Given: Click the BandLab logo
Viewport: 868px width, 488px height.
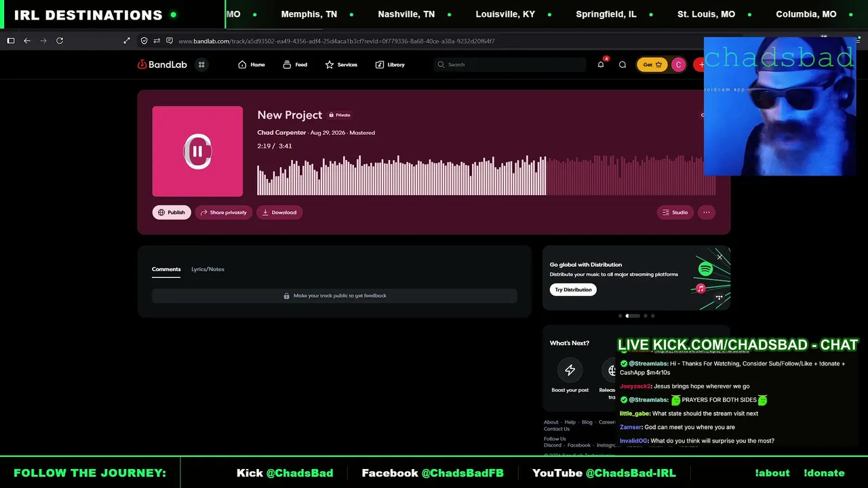Looking at the screenshot, I should [x=162, y=64].
